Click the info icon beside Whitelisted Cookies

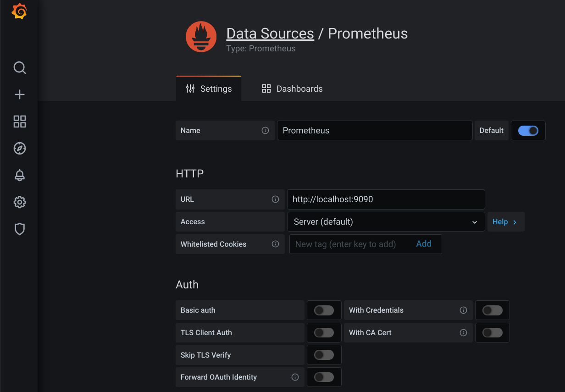(x=275, y=244)
